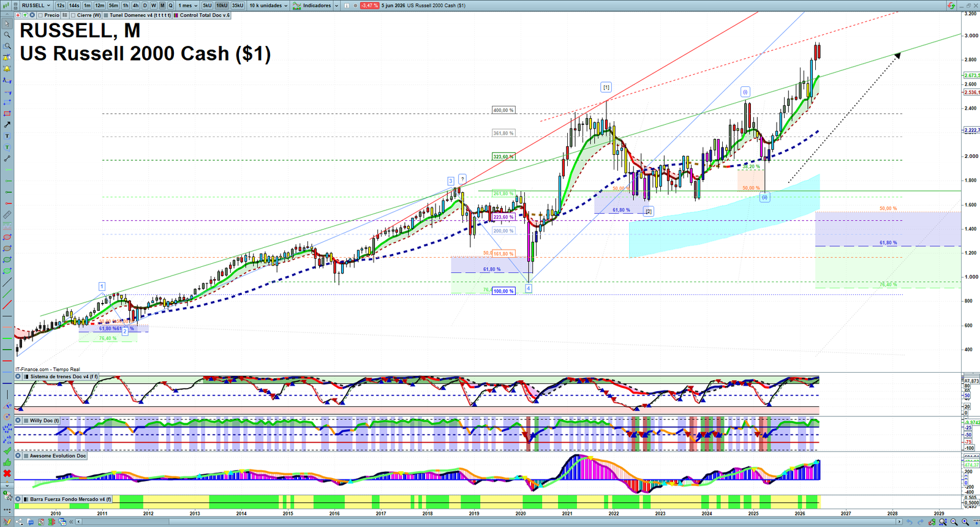
Task: Select the 1h timeframe button
Action: point(126,6)
